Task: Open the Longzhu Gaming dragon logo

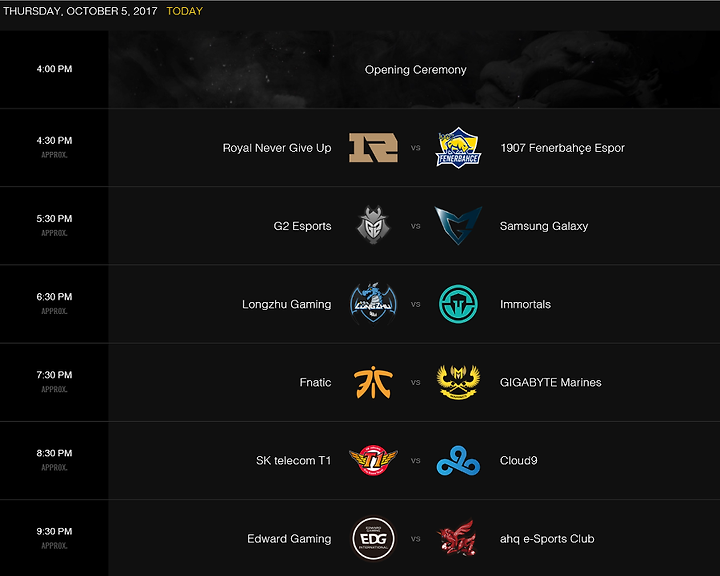Action: pyautogui.click(x=373, y=304)
